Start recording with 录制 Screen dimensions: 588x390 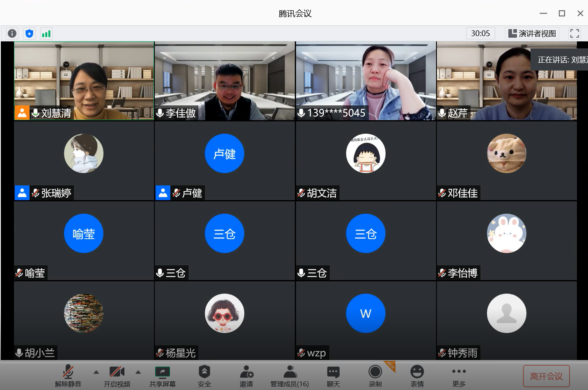coord(375,375)
